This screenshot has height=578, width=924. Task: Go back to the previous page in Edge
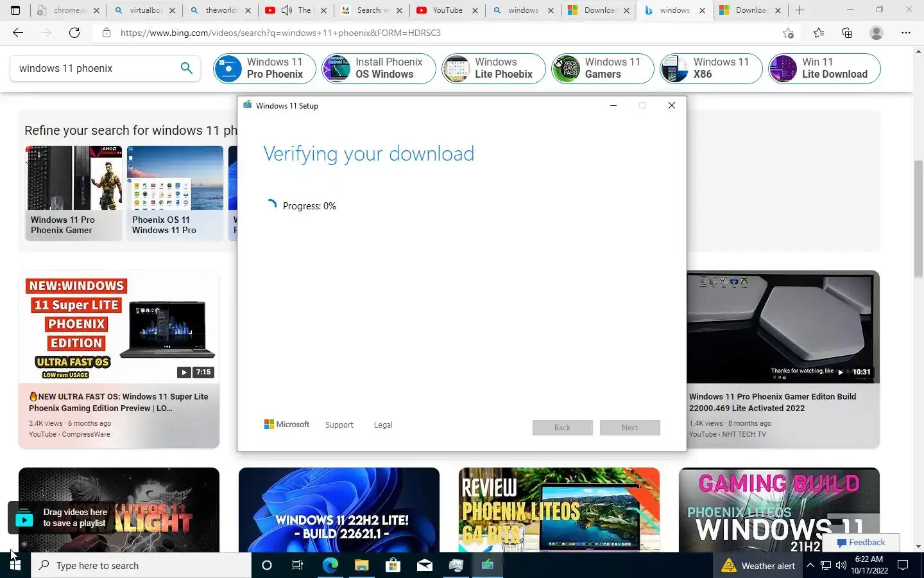click(x=18, y=33)
